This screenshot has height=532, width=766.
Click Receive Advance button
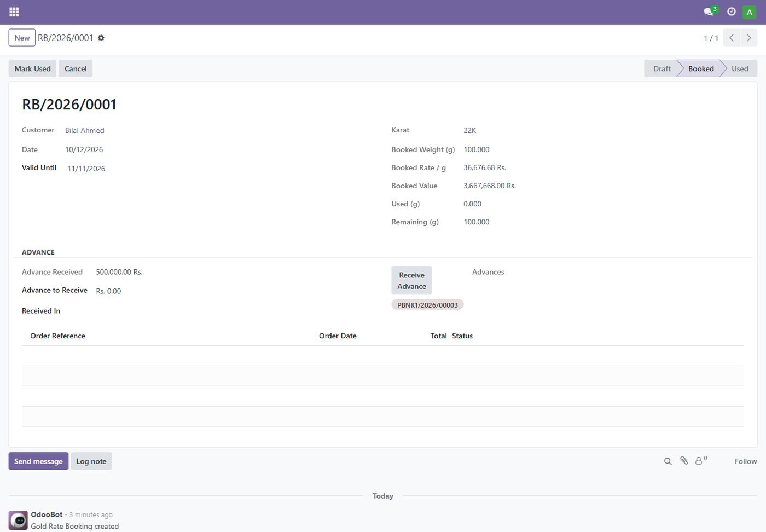411,281
